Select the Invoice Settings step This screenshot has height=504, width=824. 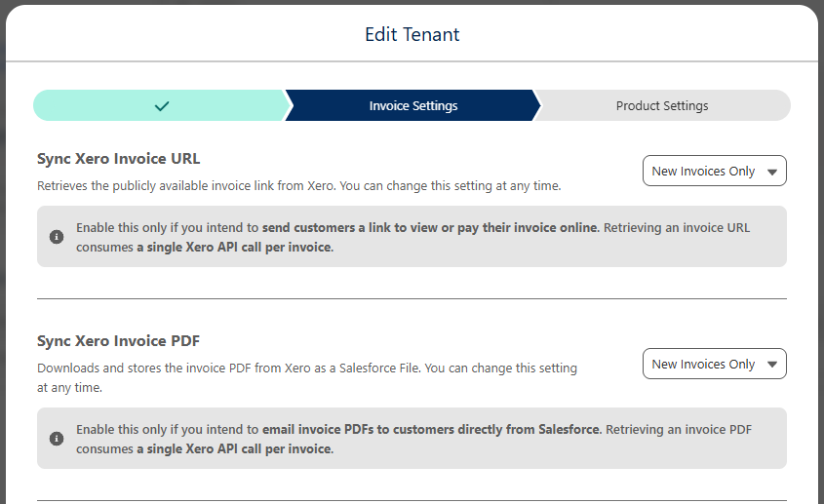[413, 105]
